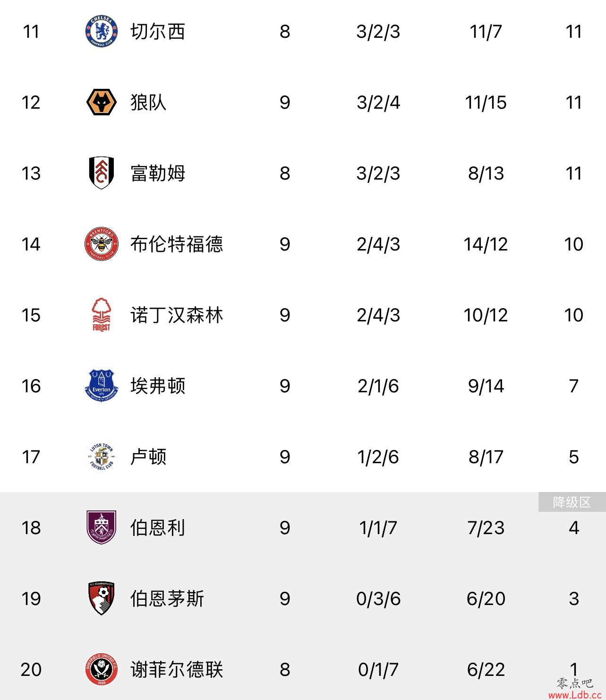Image resolution: width=606 pixels, height=700 pixels.
Task: Tap the Chelsea club crest
Action: pyautogui.click(x=101, y=32)
